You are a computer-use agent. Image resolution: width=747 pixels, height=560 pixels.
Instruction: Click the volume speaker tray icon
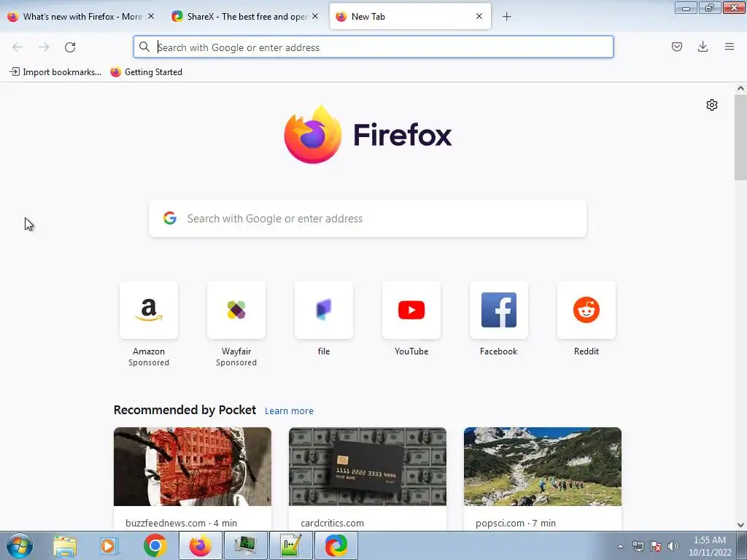pos(673,546)
